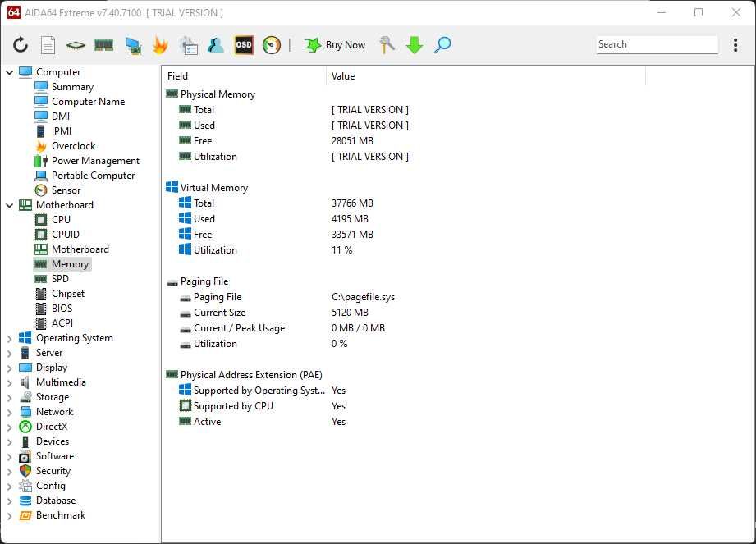Open Preferences via hammer and wrench icon
This screenshot has height=544, width=756.
(x=386, y=45)
